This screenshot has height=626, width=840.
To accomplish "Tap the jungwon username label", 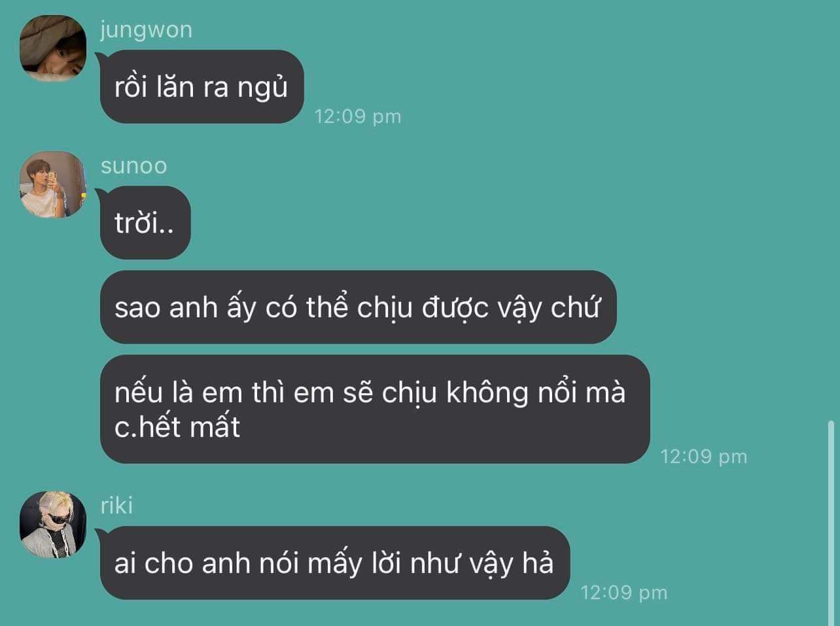I will 147,30.
